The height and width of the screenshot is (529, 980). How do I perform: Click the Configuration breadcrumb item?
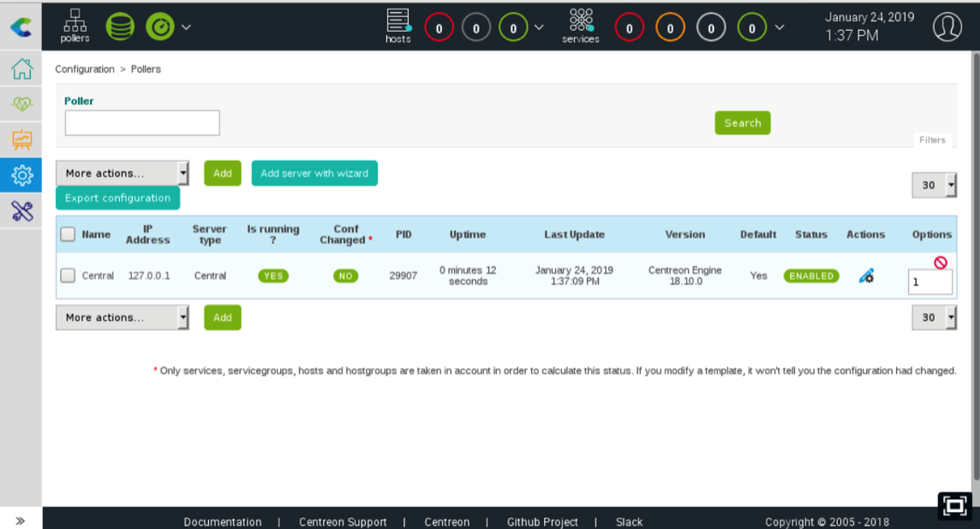85,69
